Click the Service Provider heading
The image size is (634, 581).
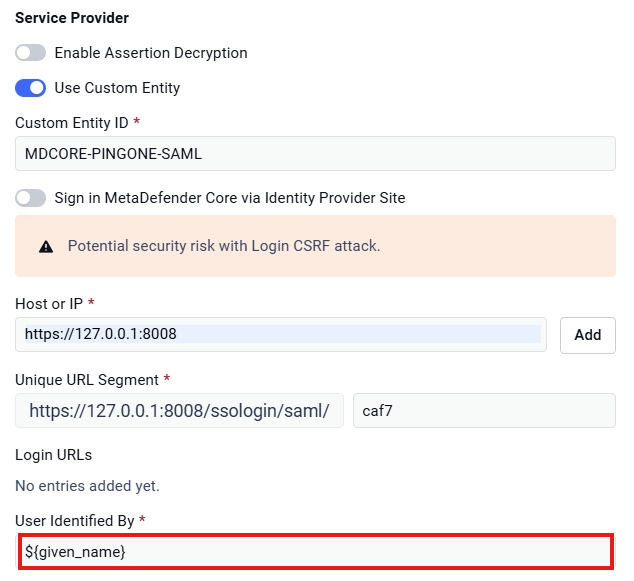click(x=72, y=18)
